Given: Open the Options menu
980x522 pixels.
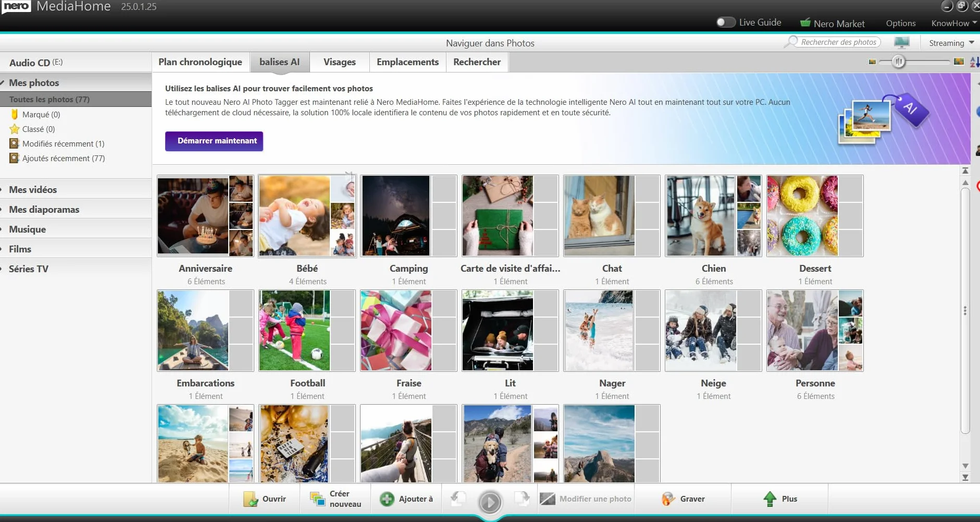Looking at the screenshot, I should [900, 23].
